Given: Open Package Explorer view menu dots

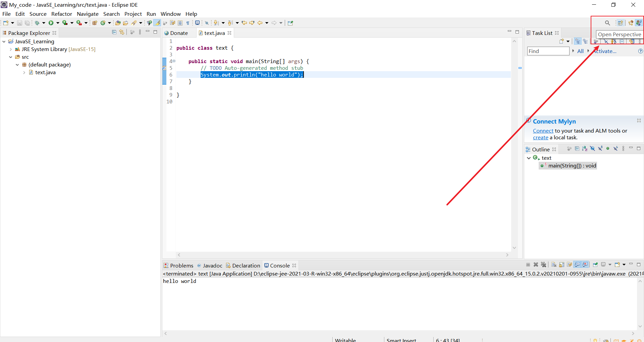Looking at the screenshot, I should click(x=140, y=32).
